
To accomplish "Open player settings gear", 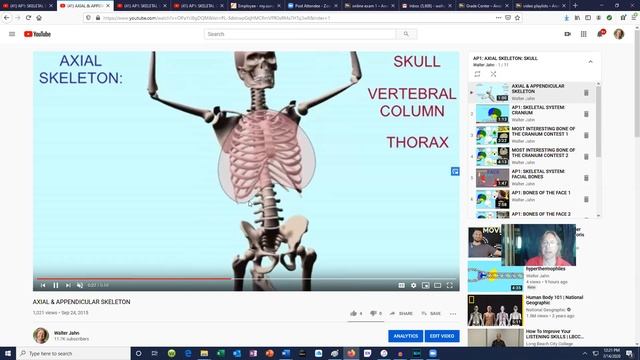I will click(413, 285).
